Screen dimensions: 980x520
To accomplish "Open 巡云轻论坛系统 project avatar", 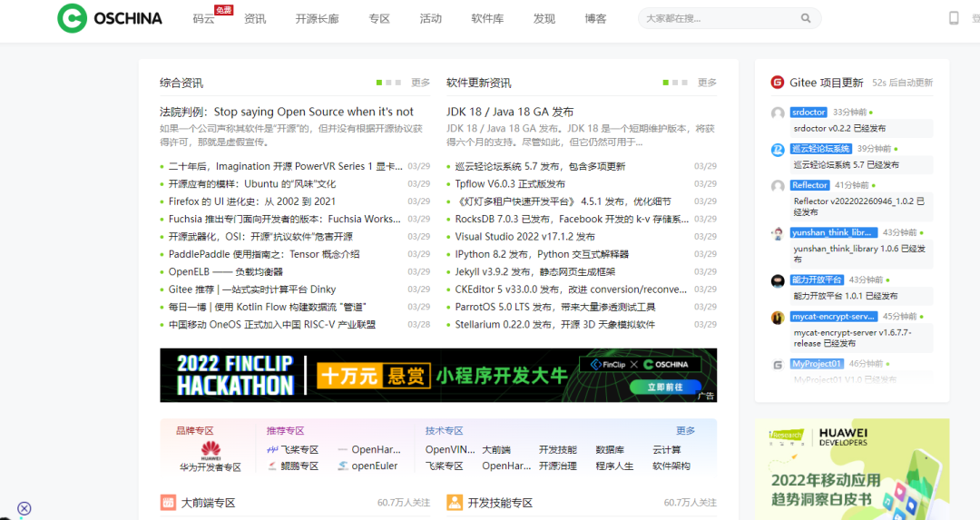I will [778, 150].
